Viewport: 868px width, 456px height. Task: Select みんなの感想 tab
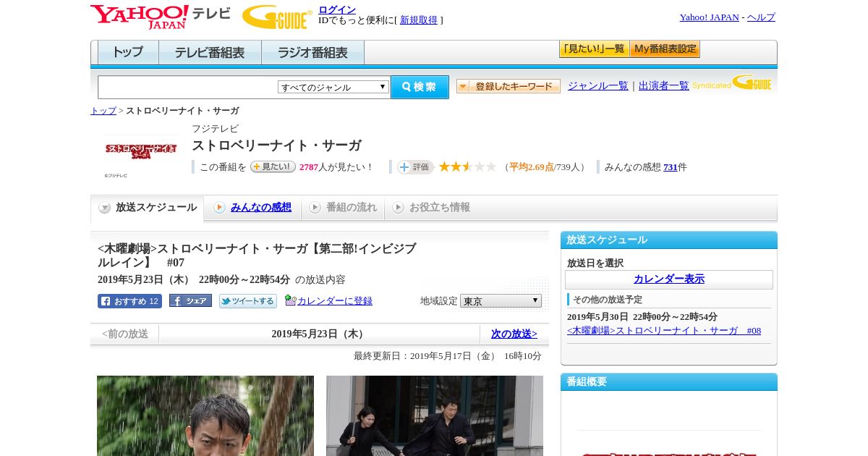(x=252, y=208)
